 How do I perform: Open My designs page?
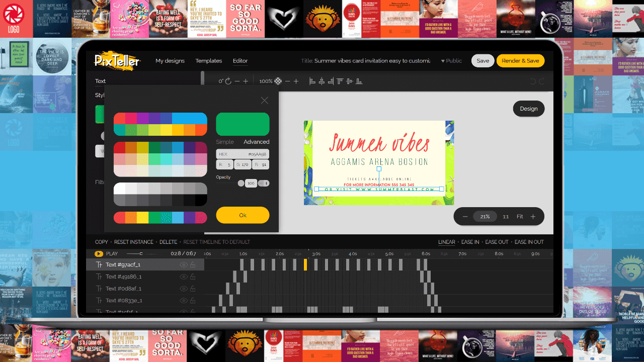click(170, 61)
